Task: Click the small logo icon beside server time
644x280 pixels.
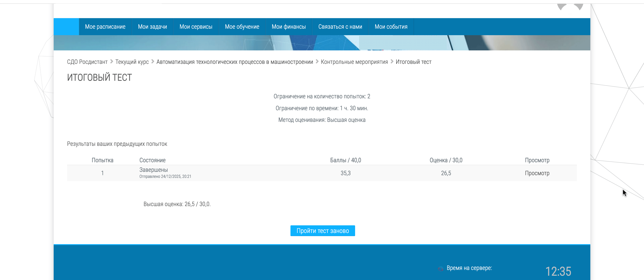Action: [x=441, y=269]
